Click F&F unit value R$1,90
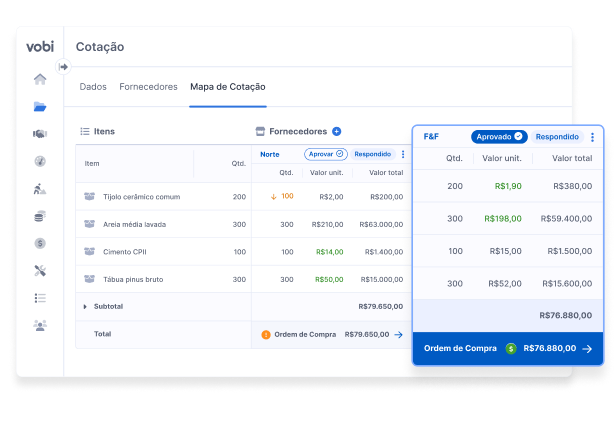616x435 pixels. click(x=508, y=186)
